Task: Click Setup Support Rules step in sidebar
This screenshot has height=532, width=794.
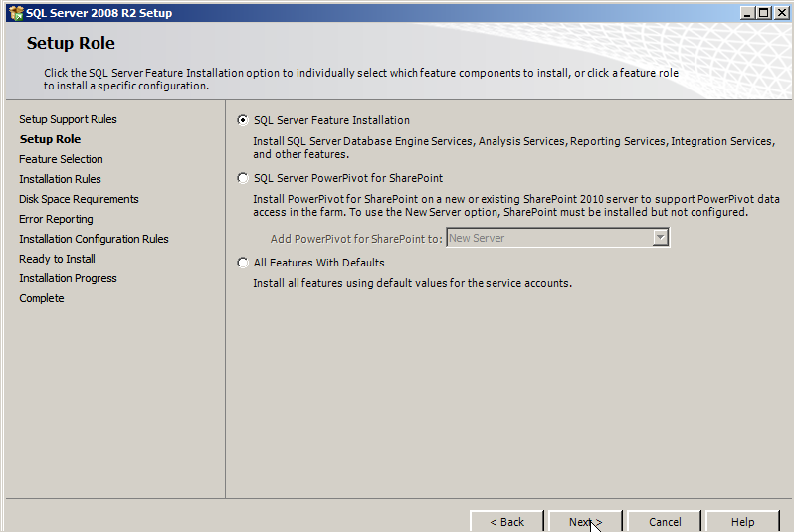Action: point(68,119)
